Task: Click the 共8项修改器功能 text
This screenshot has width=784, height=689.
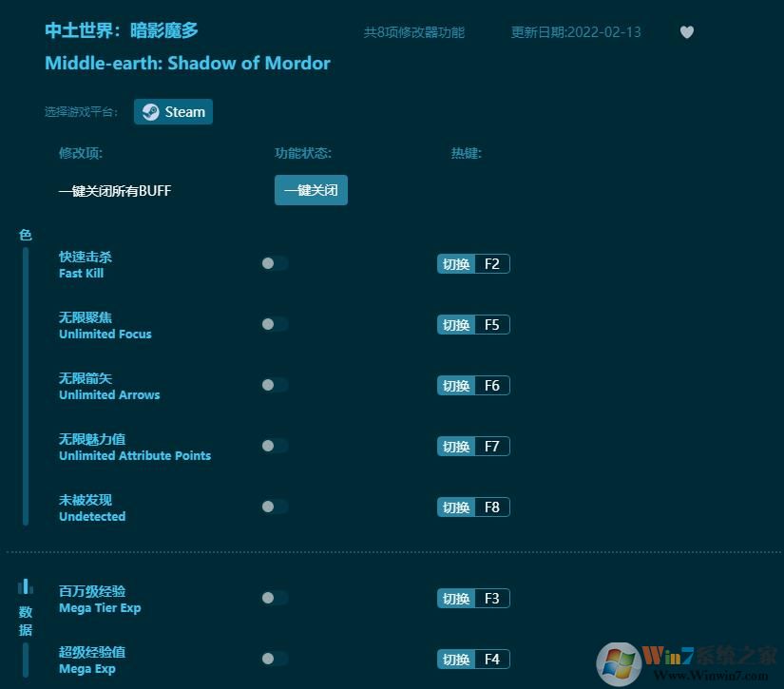Action: click(x=414, y=32)
